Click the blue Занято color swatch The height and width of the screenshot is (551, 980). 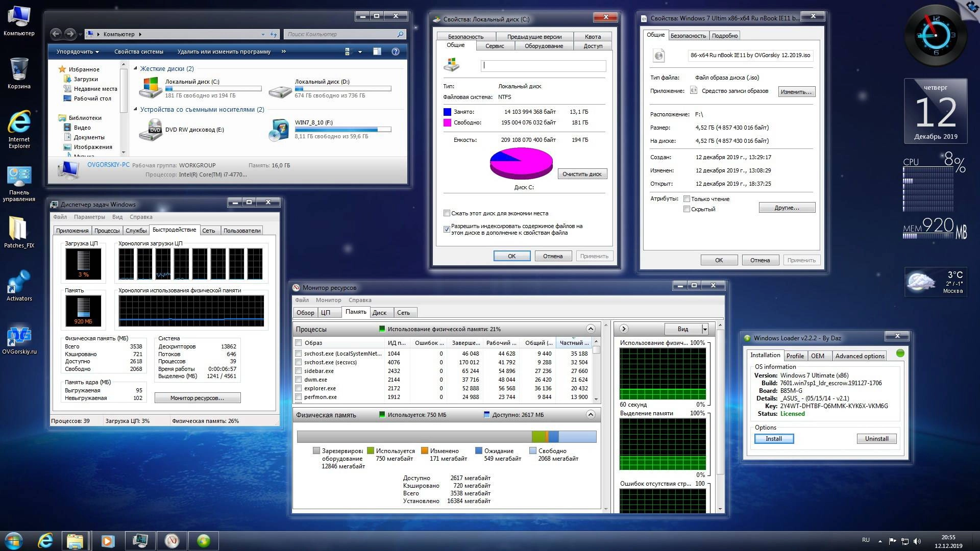tap(447, 112)
